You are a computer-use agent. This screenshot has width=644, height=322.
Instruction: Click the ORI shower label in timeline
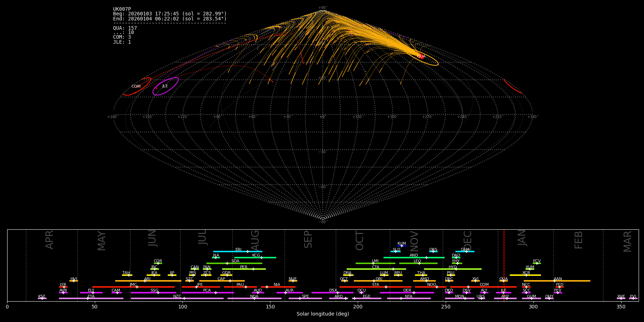379,279
